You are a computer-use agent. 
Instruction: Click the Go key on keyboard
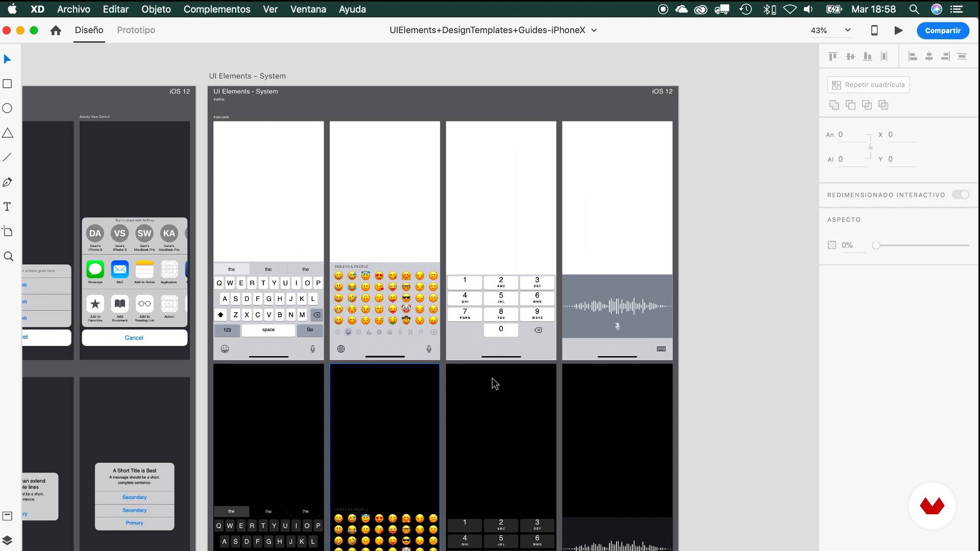[x=310, y=330]
